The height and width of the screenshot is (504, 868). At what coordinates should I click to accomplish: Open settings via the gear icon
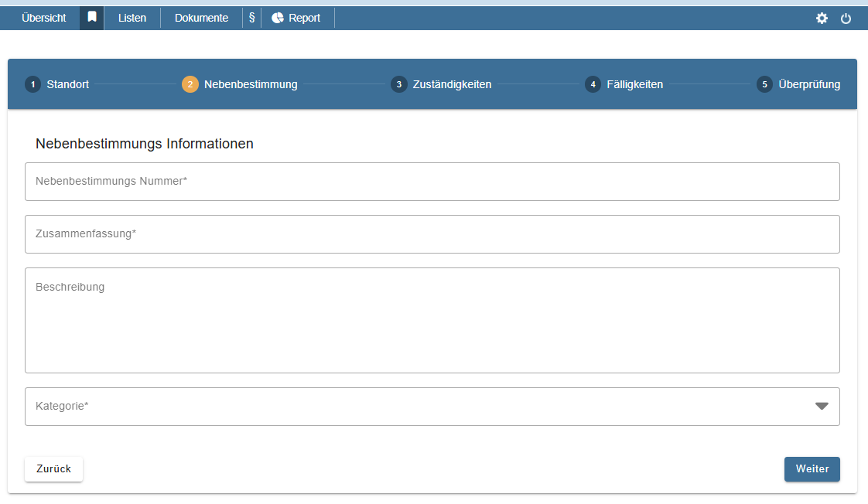(822, 18)
